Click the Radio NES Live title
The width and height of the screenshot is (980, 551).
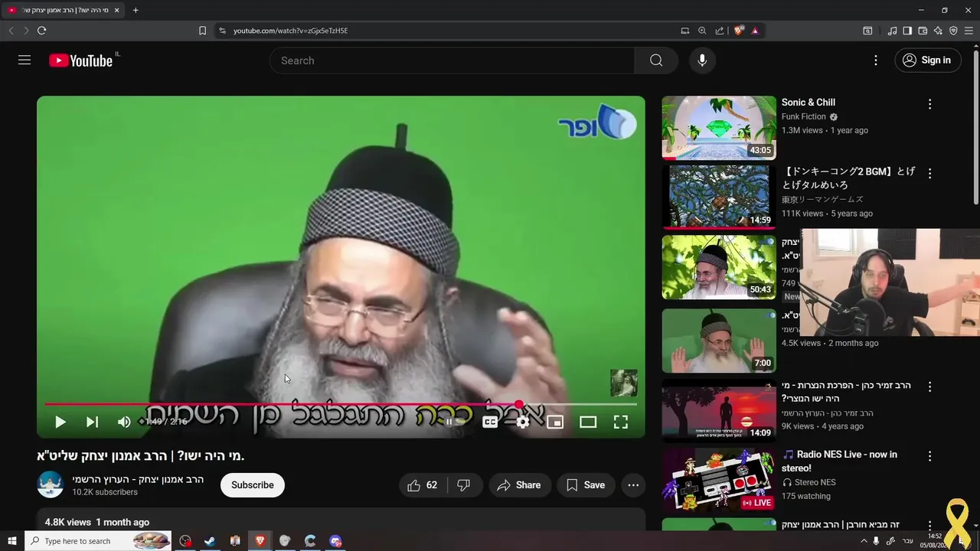tap(839, 461)
